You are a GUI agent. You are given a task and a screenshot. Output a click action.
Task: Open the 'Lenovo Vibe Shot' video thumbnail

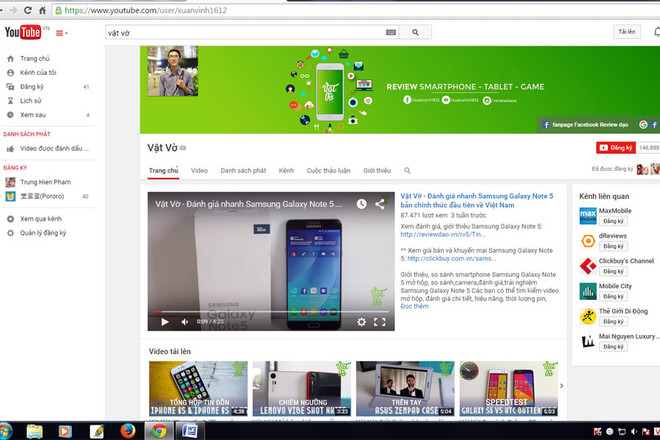tap(302, 388)
